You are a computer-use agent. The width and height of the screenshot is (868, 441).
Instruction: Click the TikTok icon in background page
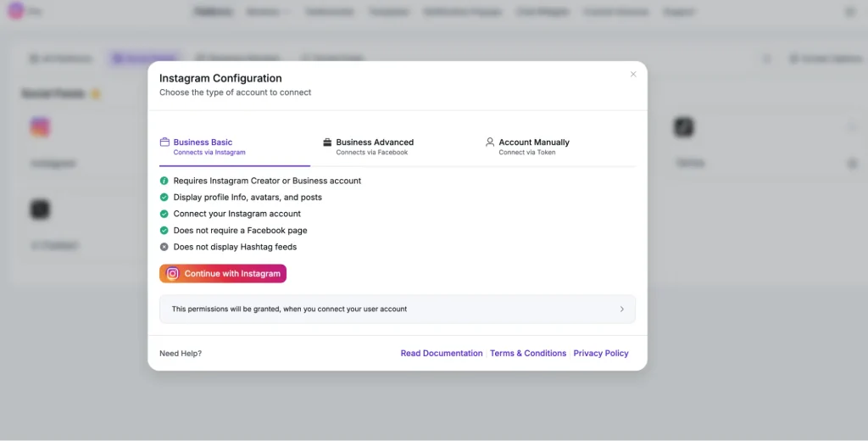[x=684, y=127]
